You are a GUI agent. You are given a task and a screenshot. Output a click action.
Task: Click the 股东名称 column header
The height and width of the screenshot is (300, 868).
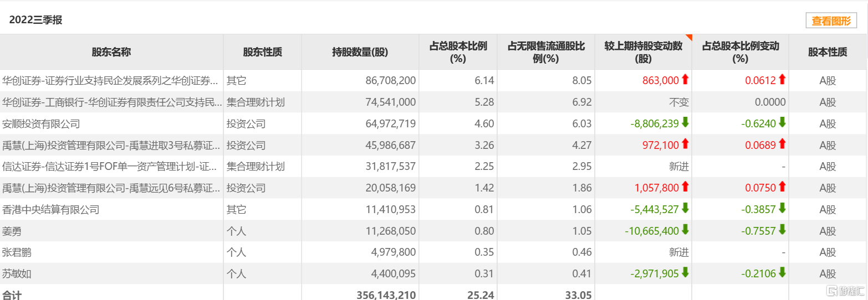(111, 52)
